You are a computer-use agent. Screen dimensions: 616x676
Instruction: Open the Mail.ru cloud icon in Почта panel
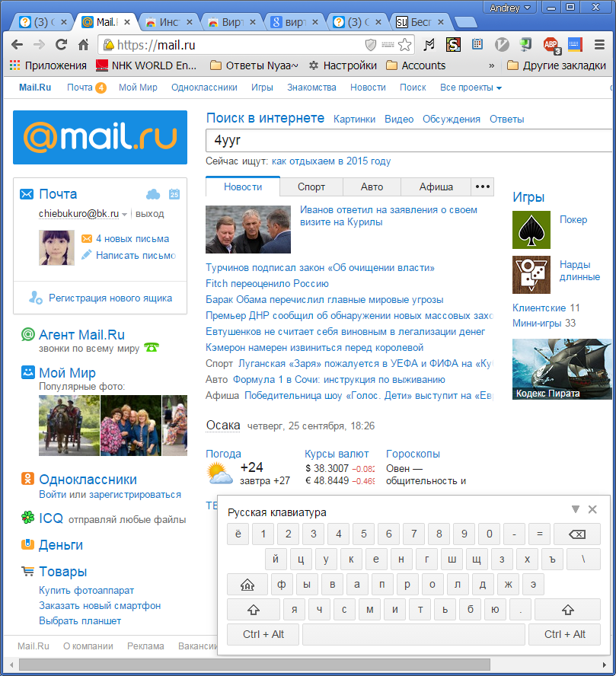coord(153,194)
